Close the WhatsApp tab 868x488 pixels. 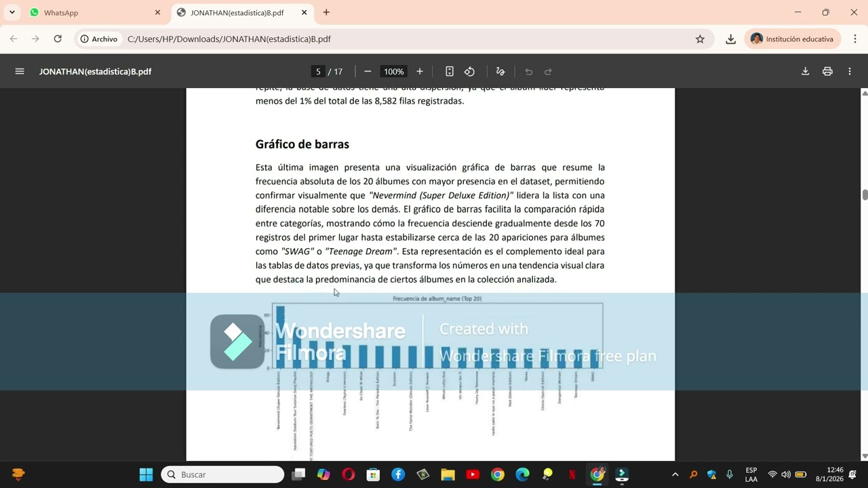point(157,12)
